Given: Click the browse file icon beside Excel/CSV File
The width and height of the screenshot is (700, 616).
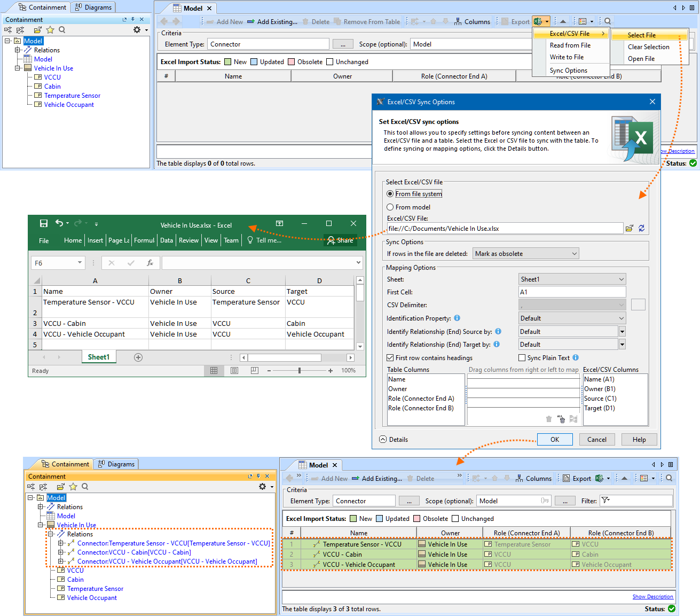Looking at the screenshot, I should [x=630, y=228].
